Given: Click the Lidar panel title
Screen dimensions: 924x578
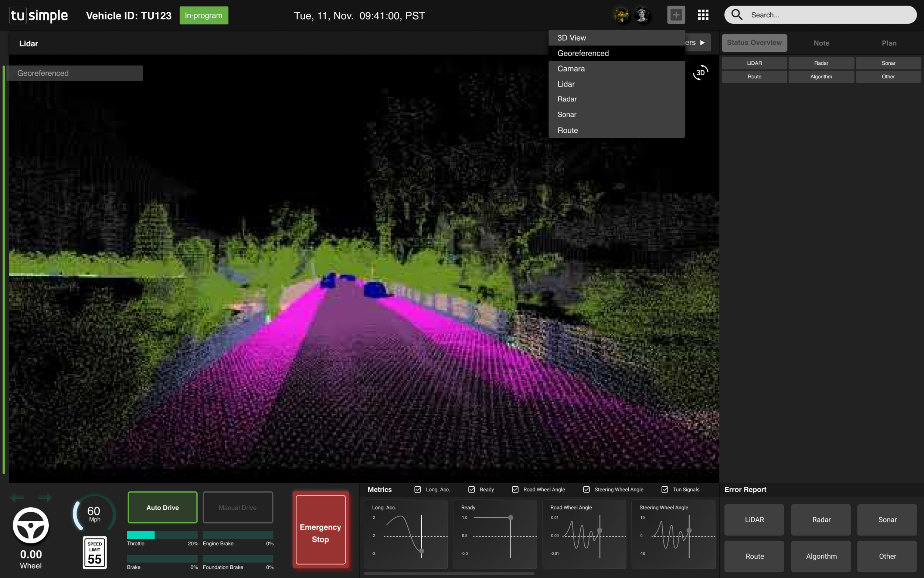Looking at the screenshot, I should [x=29, y=44].
